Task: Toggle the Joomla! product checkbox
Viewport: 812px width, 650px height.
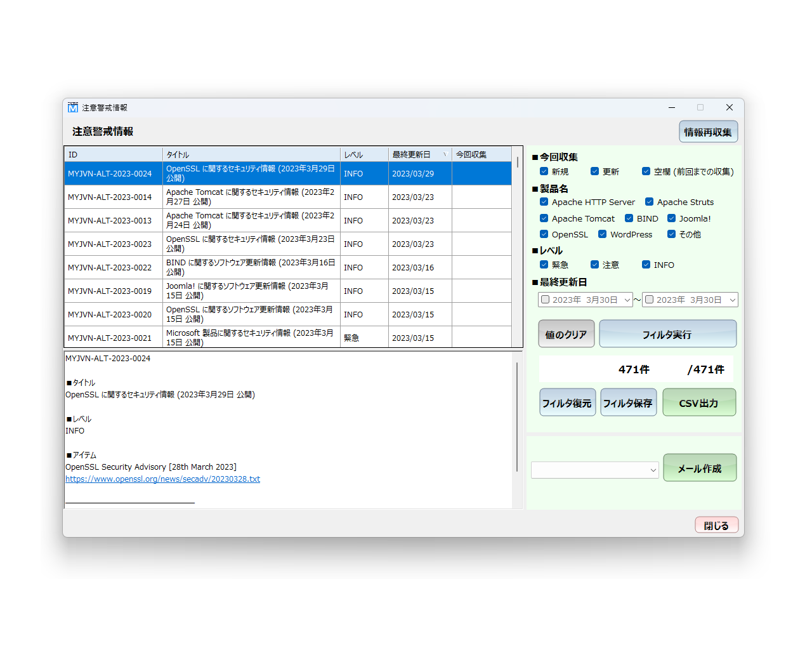Action: tap(671, 218)
